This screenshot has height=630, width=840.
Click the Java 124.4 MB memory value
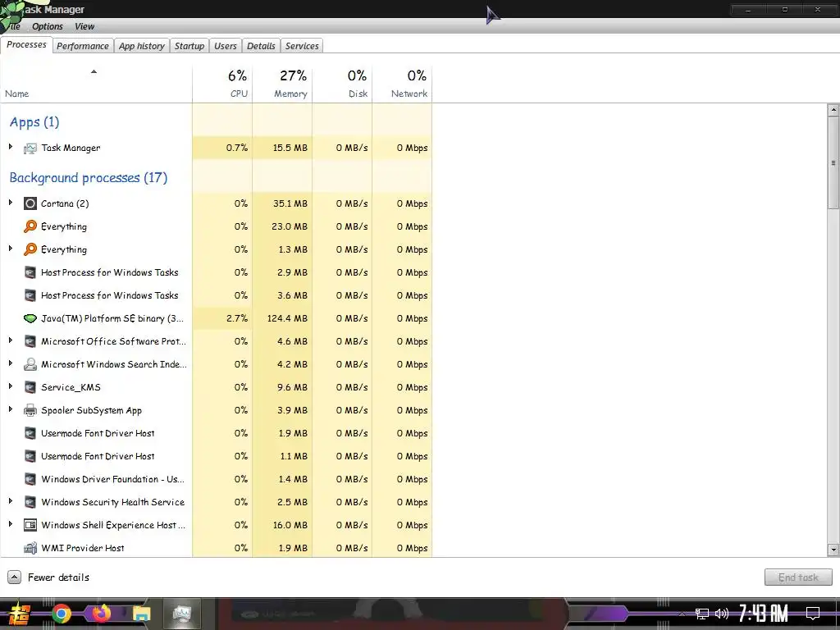(x=287, y=319)
